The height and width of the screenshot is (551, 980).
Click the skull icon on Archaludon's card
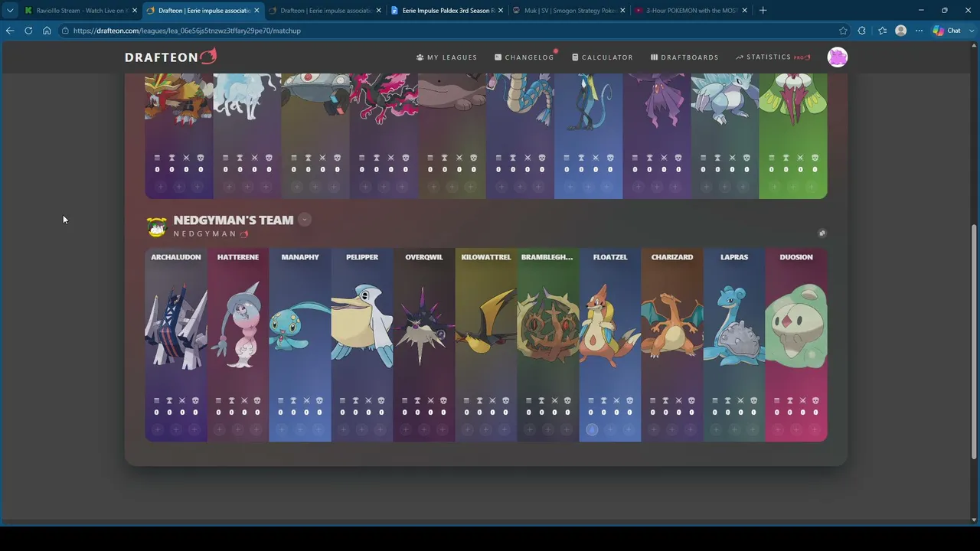point(194,400)
